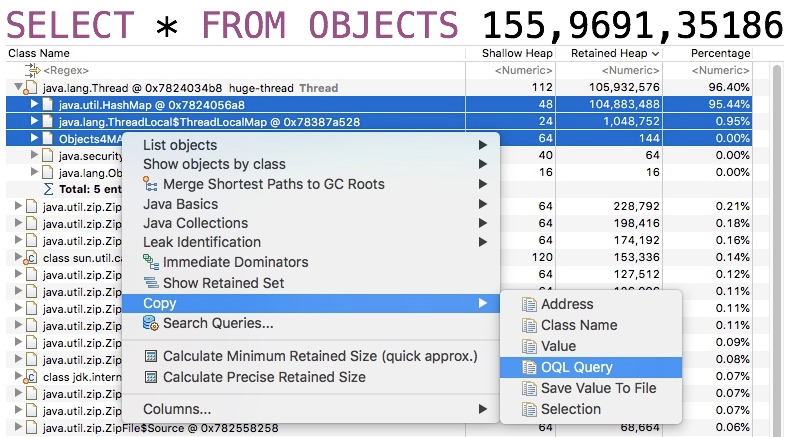Expand the ZipFile$Source @ 0x782558258 row
791x437 pixels.
(x=18, y=427)
